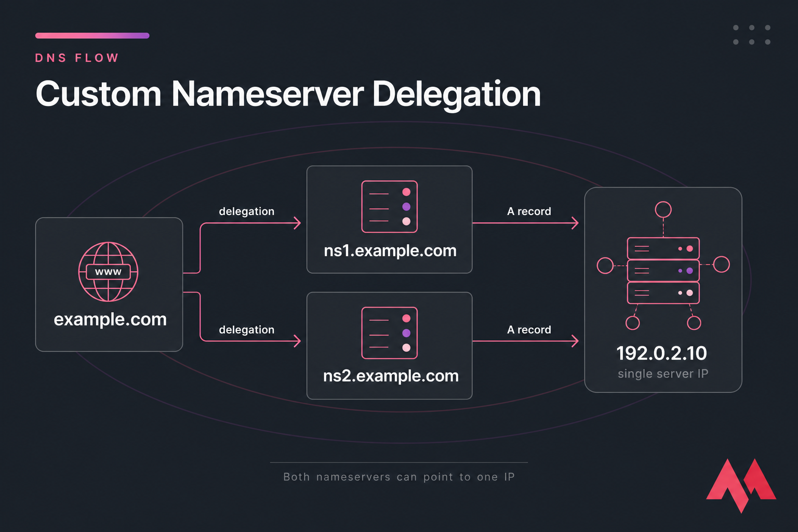Click the 'single server IP' caption
This screenshot has height=532, width=798.
663,374
